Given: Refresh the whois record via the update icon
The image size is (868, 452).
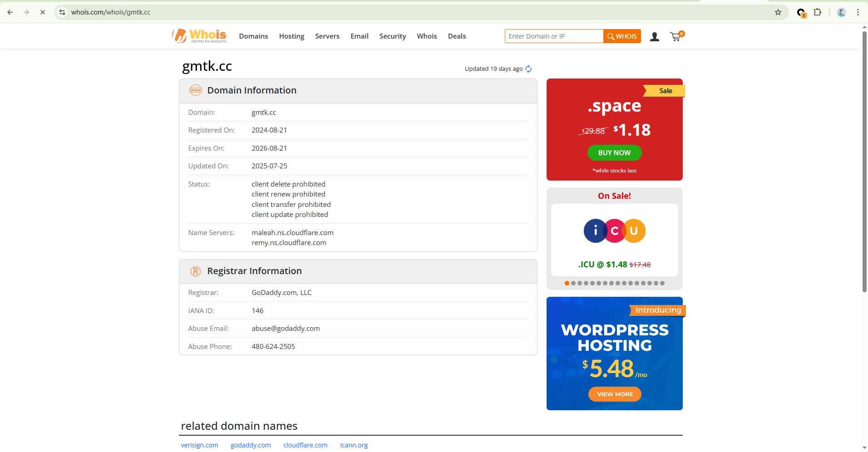Looking at the screenshot, I should [x=528, y=69].
